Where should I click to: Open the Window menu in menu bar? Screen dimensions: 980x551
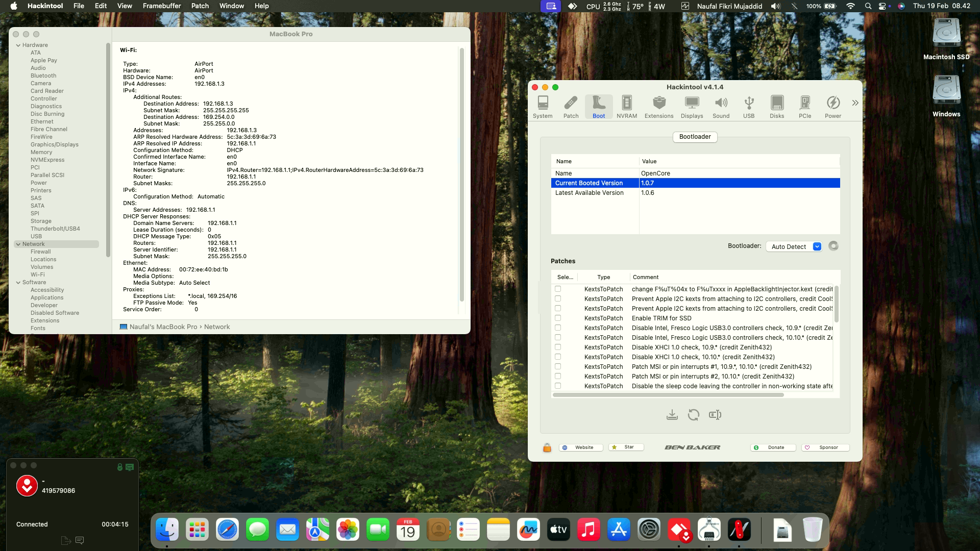pos(232,6)
